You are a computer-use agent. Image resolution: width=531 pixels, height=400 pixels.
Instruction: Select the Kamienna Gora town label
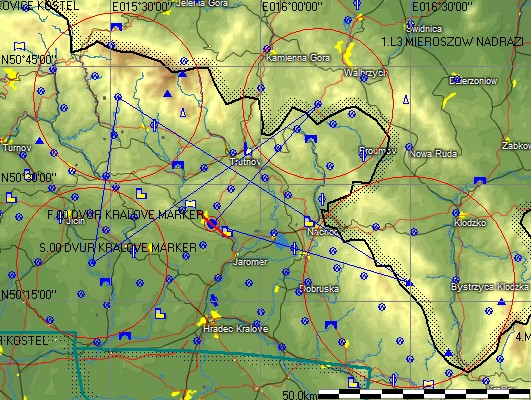point(298,58)
